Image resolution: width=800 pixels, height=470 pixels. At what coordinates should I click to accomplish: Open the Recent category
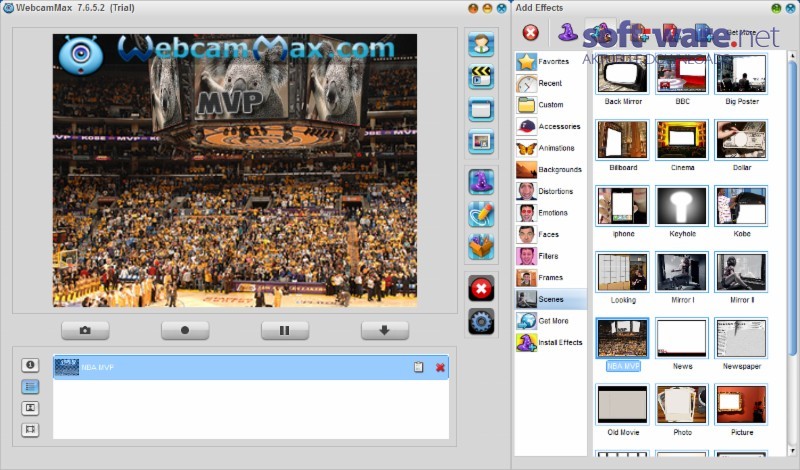click(x=551, y=83)
